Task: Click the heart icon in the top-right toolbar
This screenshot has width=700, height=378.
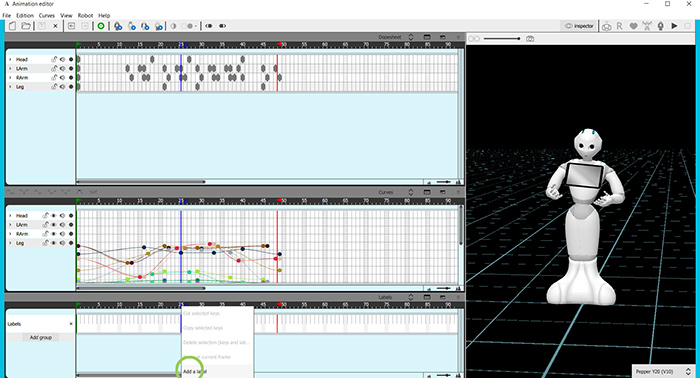Action: pyautogui.click(x=633, y=26)
